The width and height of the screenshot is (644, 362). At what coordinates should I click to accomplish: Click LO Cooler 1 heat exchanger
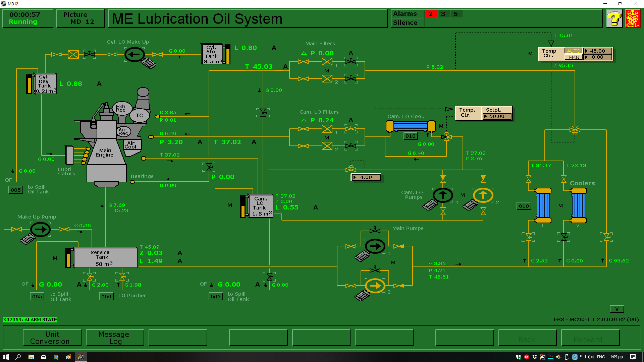(x=543, y=205)
